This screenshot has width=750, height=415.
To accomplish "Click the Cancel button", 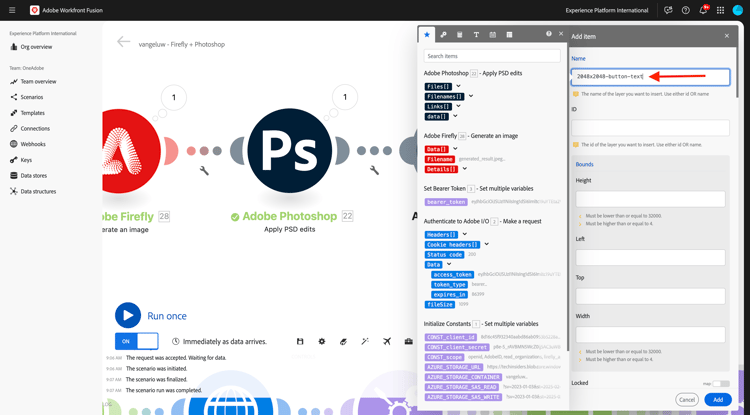I will 687,400.
